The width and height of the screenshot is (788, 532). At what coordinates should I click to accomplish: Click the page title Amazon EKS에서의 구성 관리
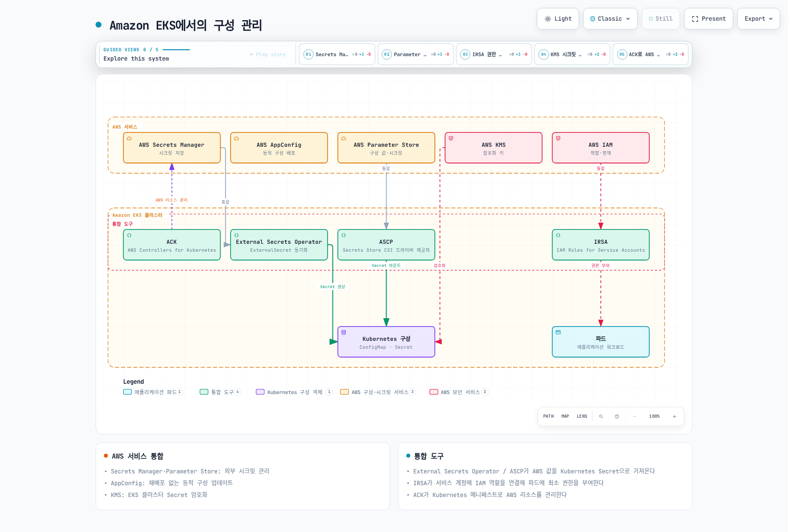point(186,25)
